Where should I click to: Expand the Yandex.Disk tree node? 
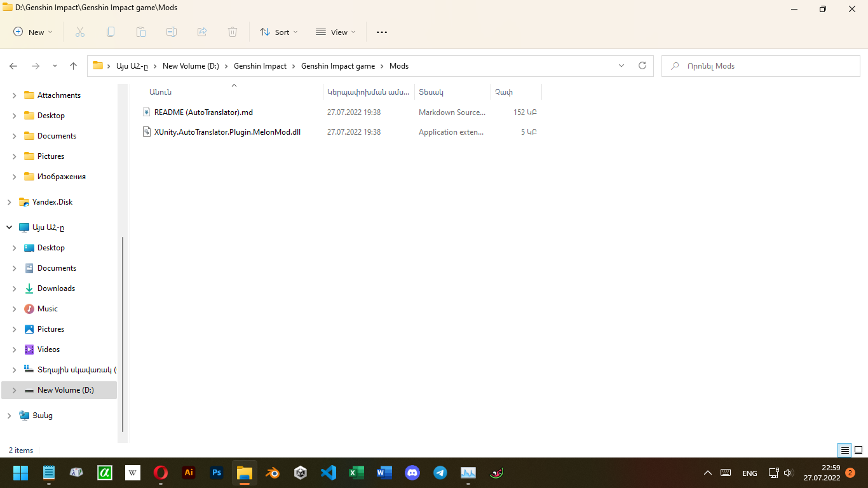9,202
